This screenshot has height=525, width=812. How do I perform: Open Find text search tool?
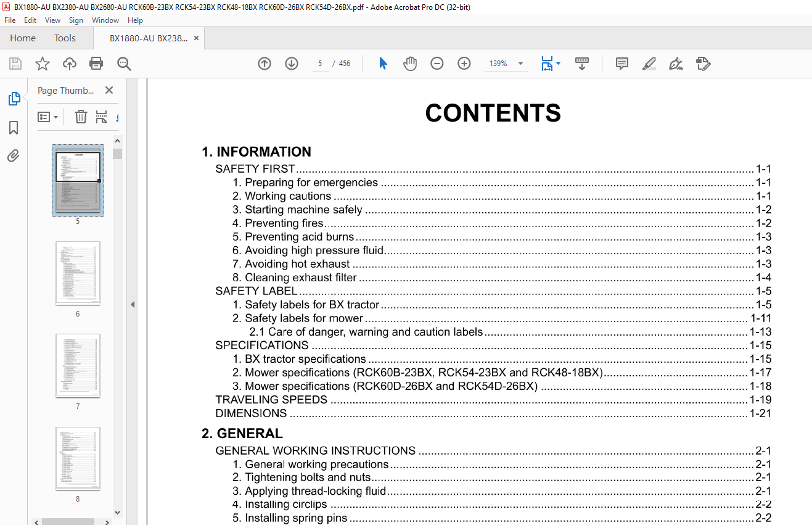pyautogui.click(x=124, y=64)
